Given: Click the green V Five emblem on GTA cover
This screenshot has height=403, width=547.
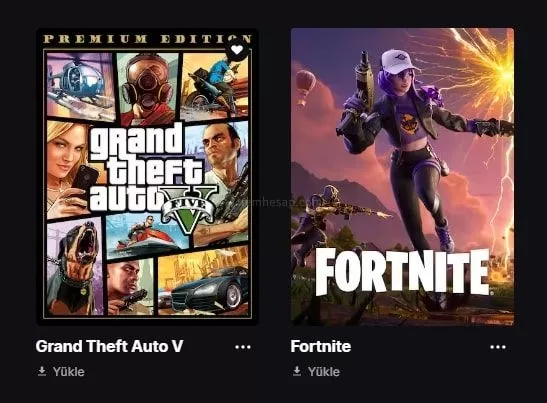Looking at the screenshot, I should 189,209.
